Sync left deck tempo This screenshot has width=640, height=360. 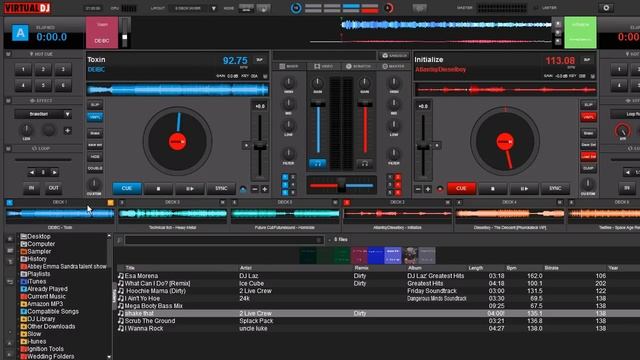221,189
